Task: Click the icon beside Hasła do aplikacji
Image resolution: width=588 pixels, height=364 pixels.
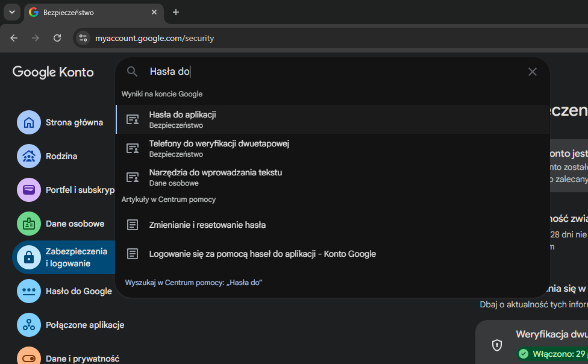Action: (x=133, y=119)
